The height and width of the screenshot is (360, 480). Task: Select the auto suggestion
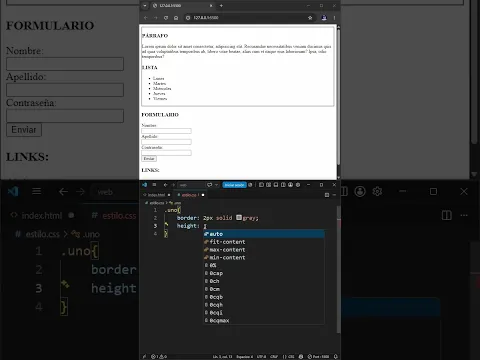264,234
